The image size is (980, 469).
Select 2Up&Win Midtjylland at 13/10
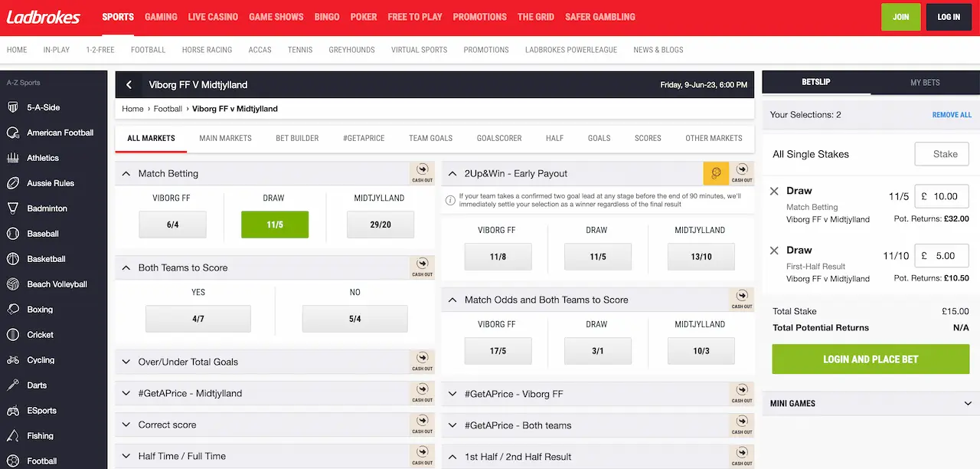(x=701, y=257)
